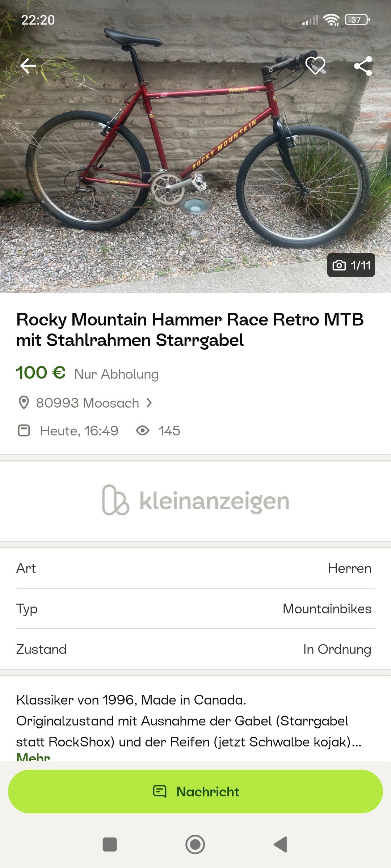The image size is (391, 868).
Task: Tap the listing title Rocky Mountain Hammer
Action: 190,330
